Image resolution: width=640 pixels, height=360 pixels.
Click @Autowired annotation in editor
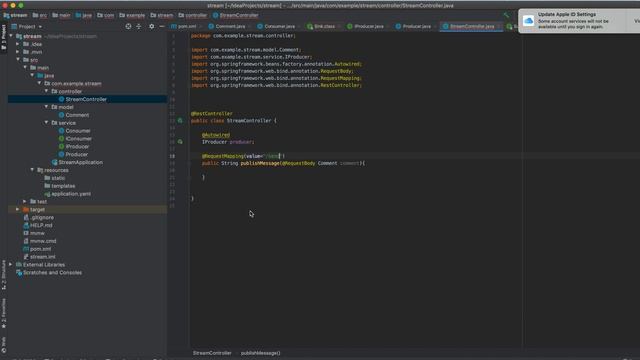click(x=216, y=135)
